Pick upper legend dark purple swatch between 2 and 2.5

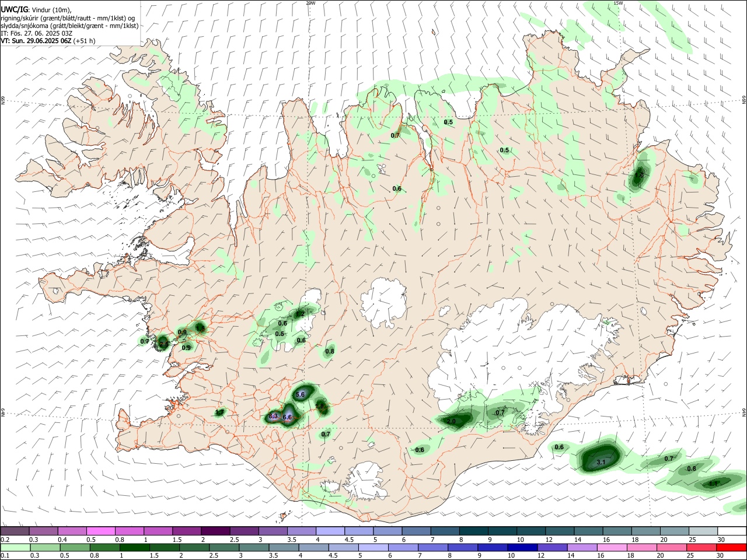tap(215, 531)
